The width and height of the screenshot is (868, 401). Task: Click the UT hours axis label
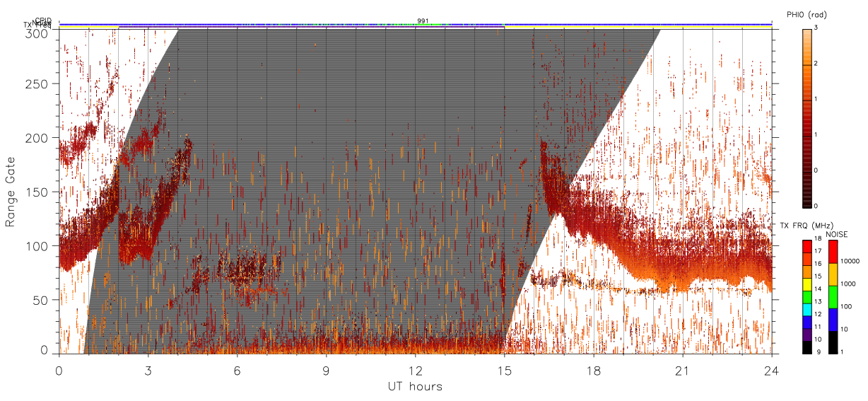tap(414, 386)
